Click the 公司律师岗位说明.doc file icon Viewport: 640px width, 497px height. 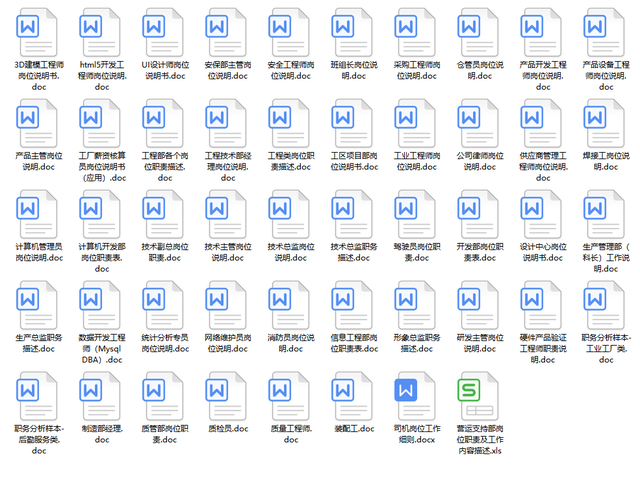pyautogui.click(x=478, y=123)
